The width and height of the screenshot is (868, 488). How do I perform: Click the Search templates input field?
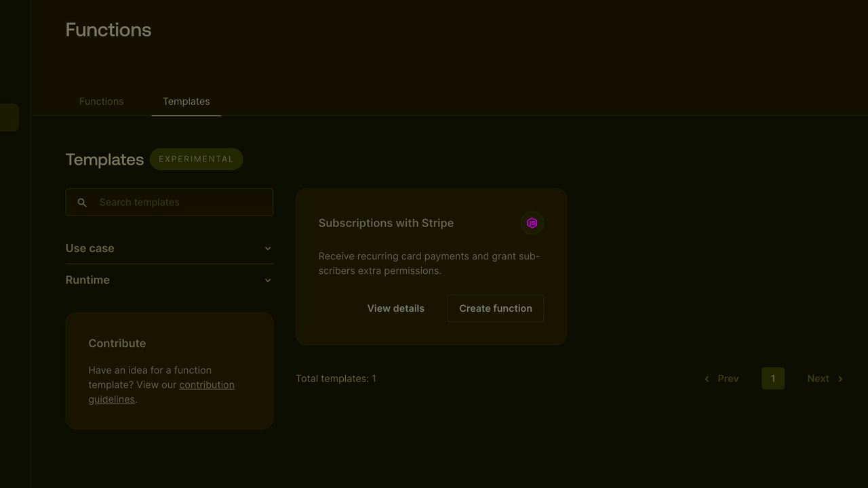point(169,202)
